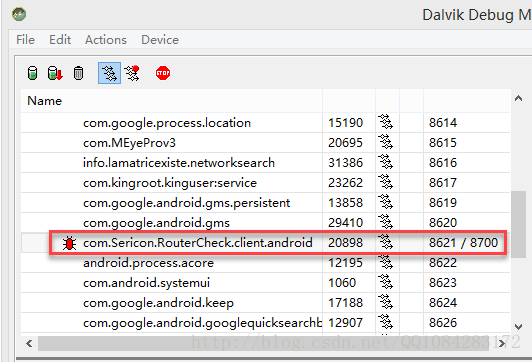The image size is (532, 362).
Task: Click the port value 8621 / 8700
Action: tap(463, 243)
